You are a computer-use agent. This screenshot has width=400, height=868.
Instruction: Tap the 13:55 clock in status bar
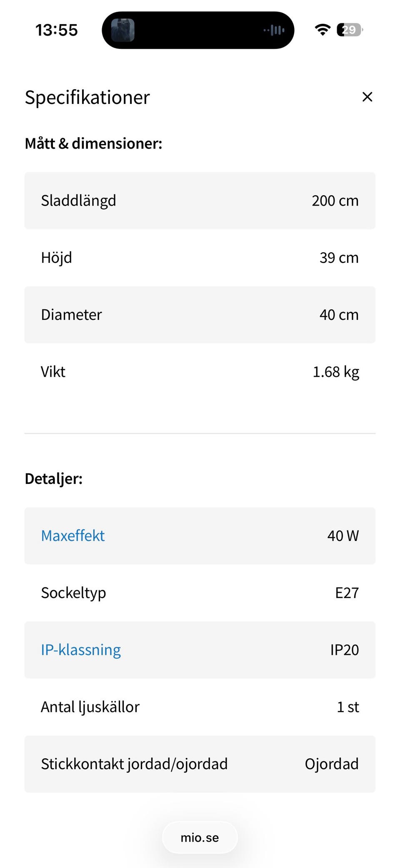click(57, 30)
